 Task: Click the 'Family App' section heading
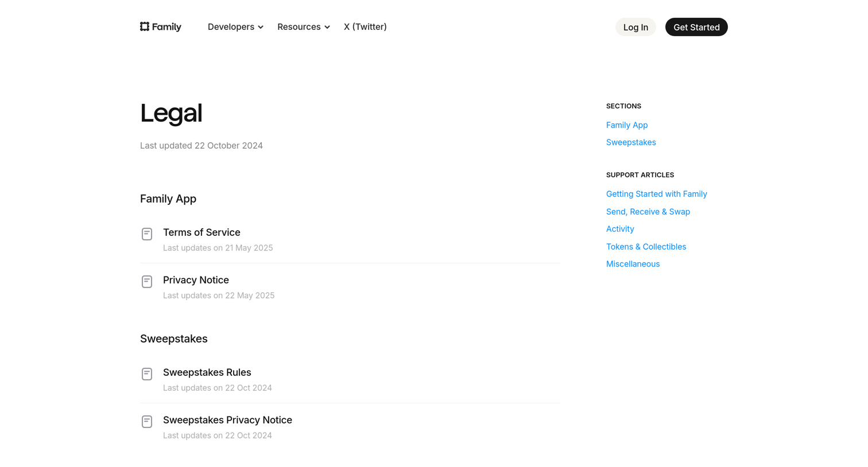pos(168,199)
